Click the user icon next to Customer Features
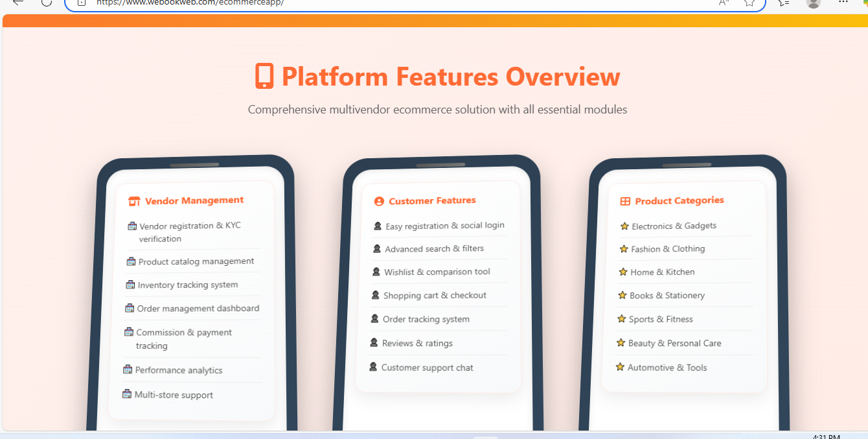 [x=379, y=202]
